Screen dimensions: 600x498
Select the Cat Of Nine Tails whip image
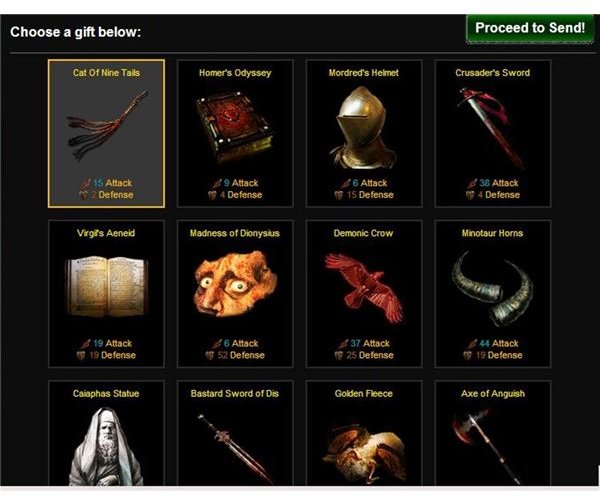(x=108, y=125)
